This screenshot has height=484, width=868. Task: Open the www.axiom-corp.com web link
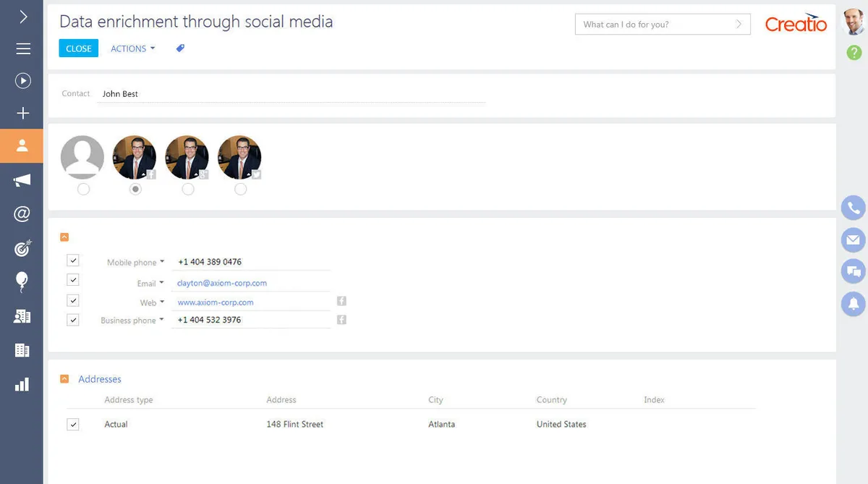216,302
